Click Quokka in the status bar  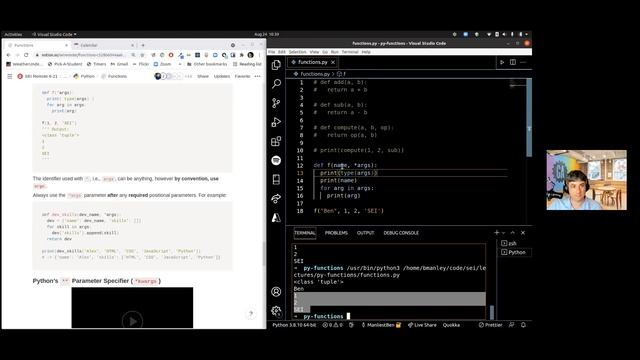point(451,325)
